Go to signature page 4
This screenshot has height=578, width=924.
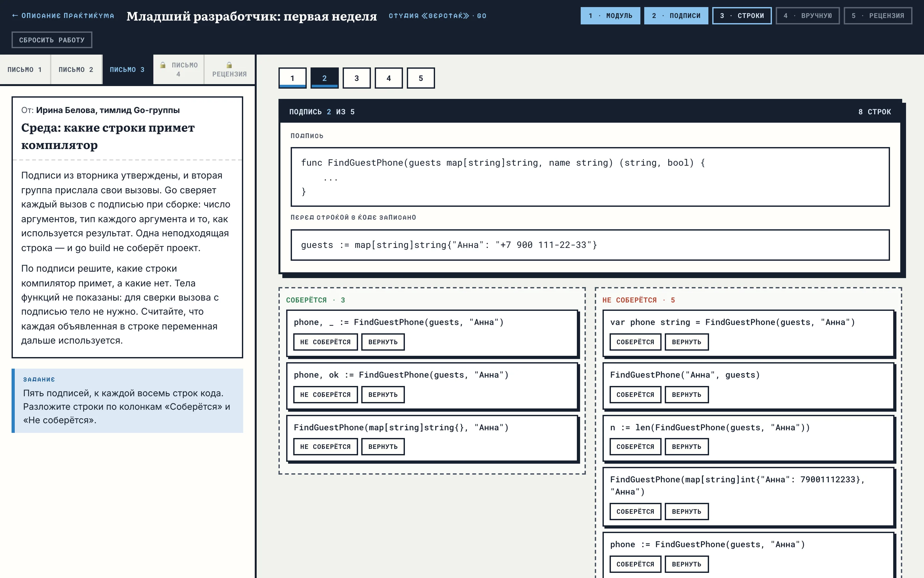point(389,78)
